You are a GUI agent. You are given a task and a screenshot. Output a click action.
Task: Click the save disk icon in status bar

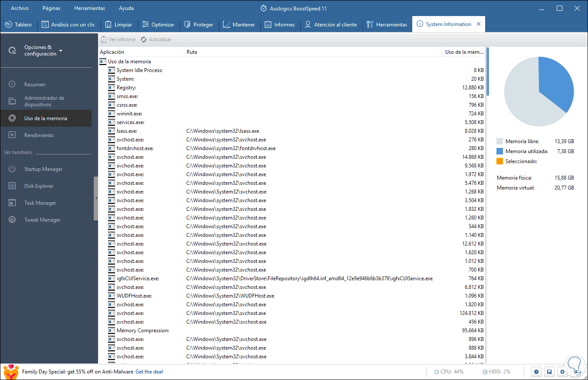(549, 372)
